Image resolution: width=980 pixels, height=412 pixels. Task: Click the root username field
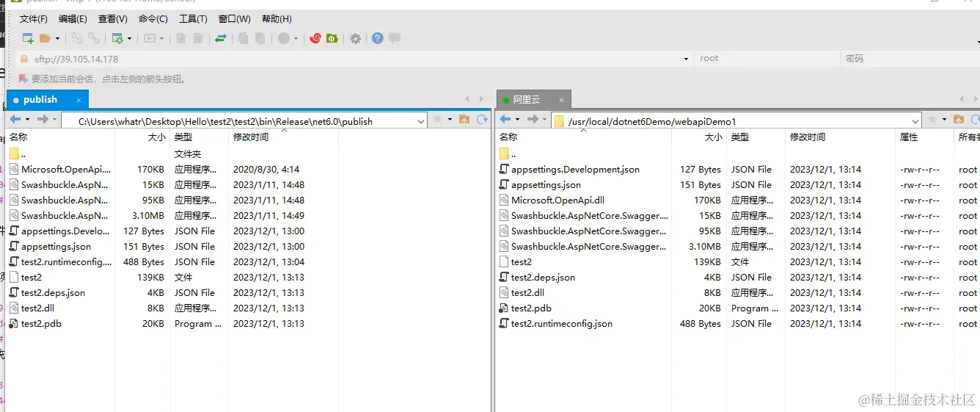pyautogui.click(x=767, y=59)
